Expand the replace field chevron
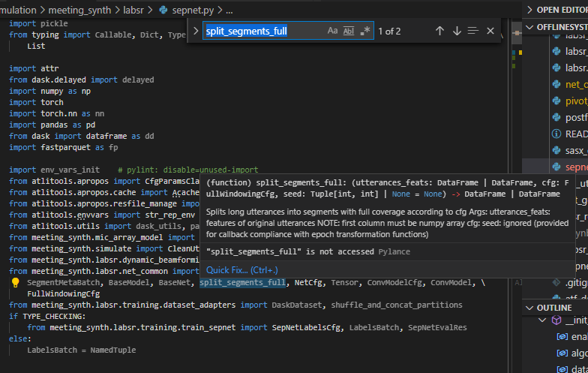The image size is (588, 373). (x=195, y=31)
